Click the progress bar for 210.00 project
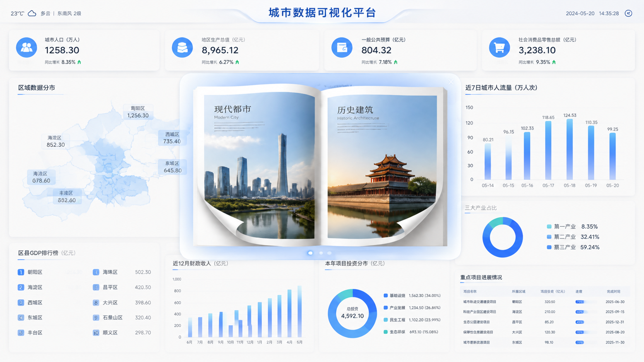644x362 pixels. 586,312
